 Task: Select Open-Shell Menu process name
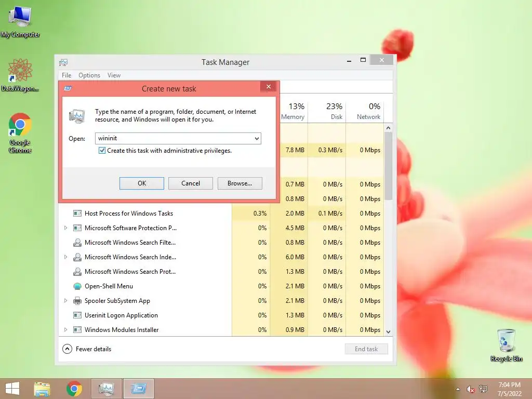(x=109, y=286)
